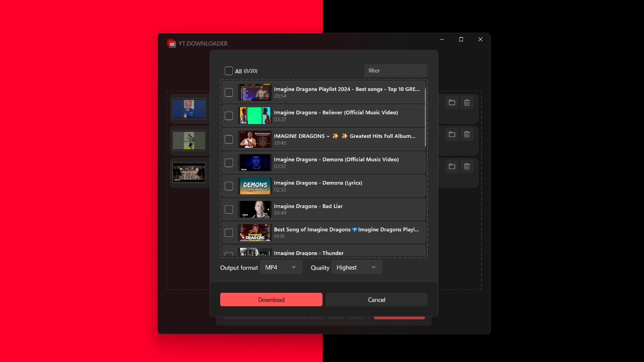Click the '(0/20)' selection count

251,71
